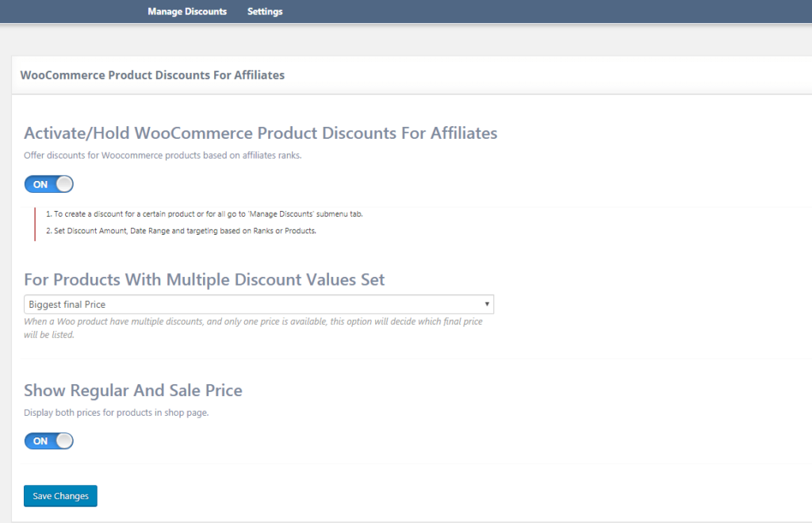Disable the Show Regular And Sale Price switch
812x523 pixels.
[x=48, y=441]
